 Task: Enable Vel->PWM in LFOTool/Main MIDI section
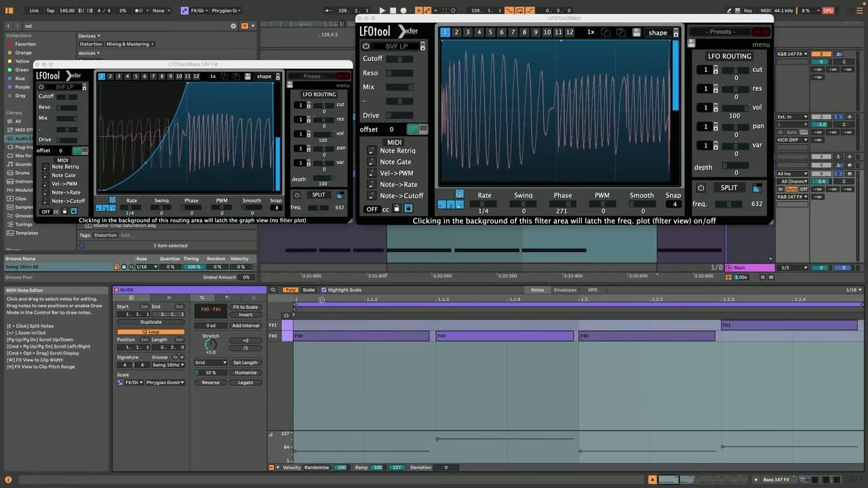372,174
